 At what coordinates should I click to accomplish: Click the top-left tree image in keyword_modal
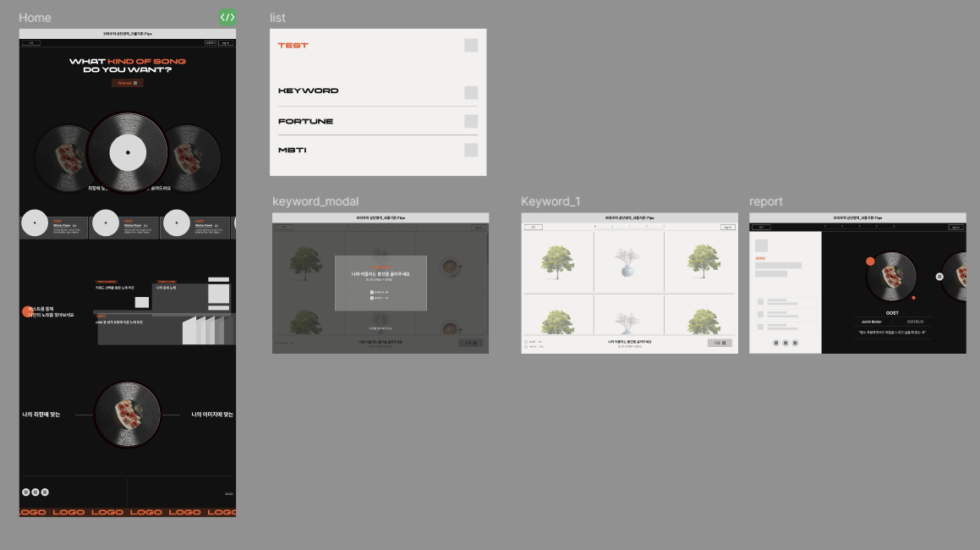click(305, 263)
